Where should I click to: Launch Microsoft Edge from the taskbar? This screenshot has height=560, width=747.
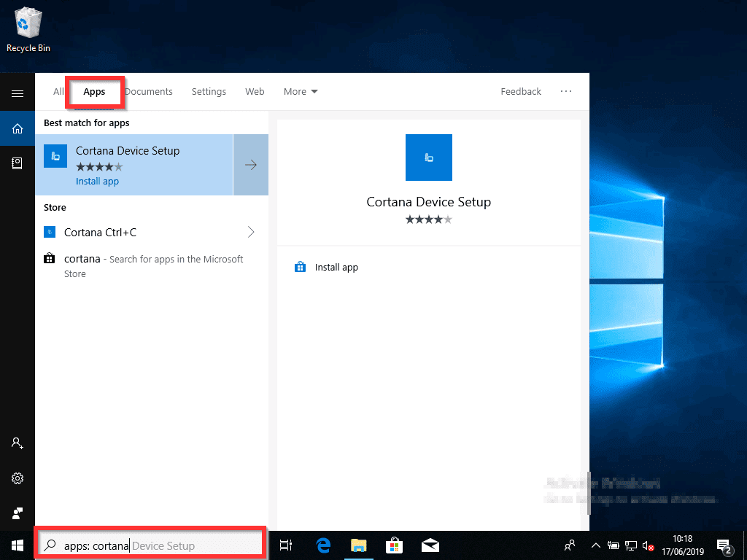323,545
